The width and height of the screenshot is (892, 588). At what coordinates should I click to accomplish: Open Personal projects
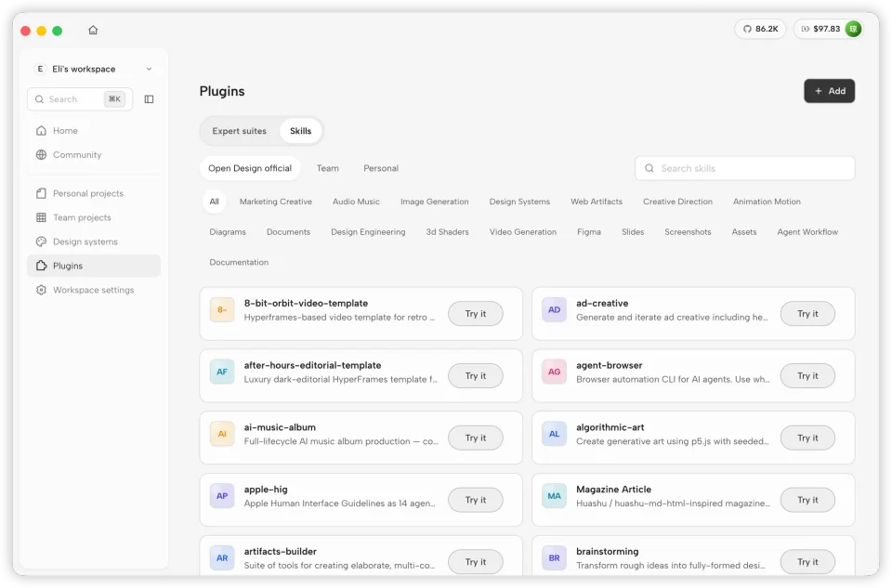tap(94, 193)
